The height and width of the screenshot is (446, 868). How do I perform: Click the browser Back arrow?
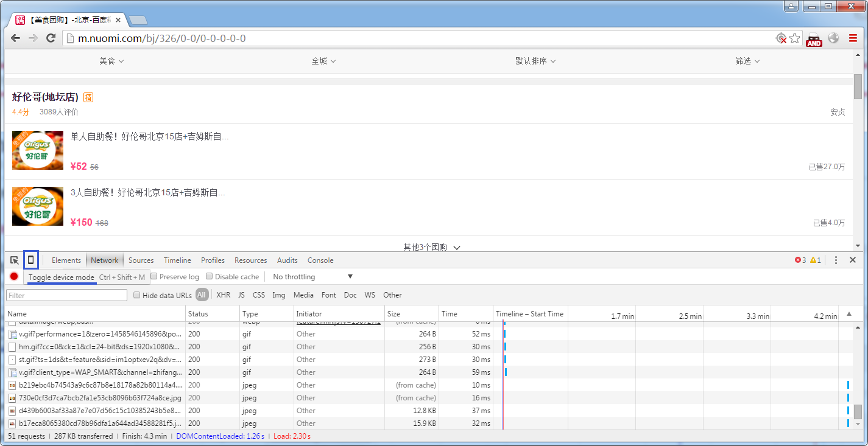point(16,38)
